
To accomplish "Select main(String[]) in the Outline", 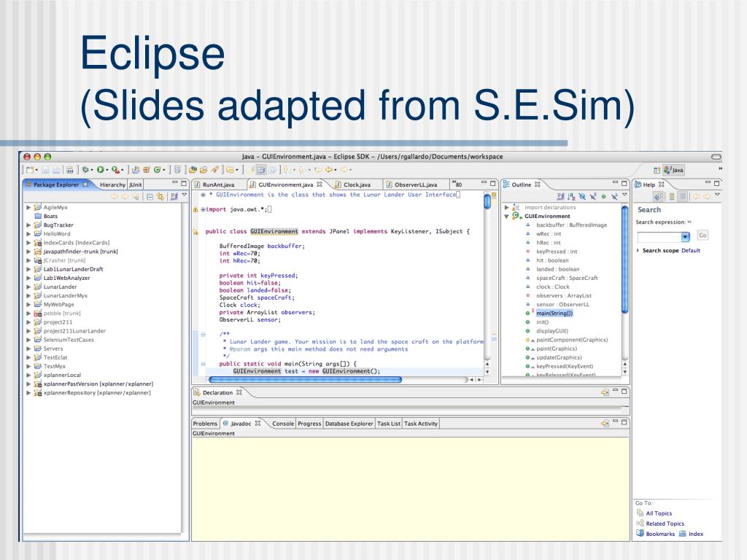I will coord(554,314).
